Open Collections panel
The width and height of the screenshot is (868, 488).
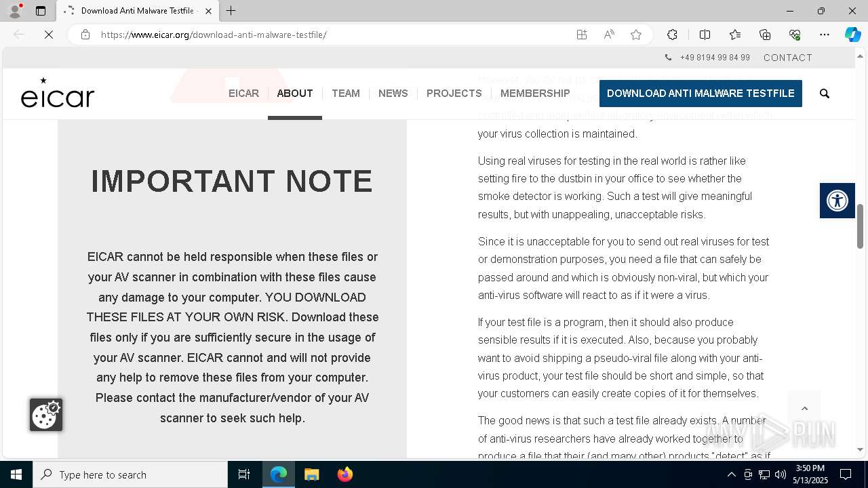pos(765,35)
